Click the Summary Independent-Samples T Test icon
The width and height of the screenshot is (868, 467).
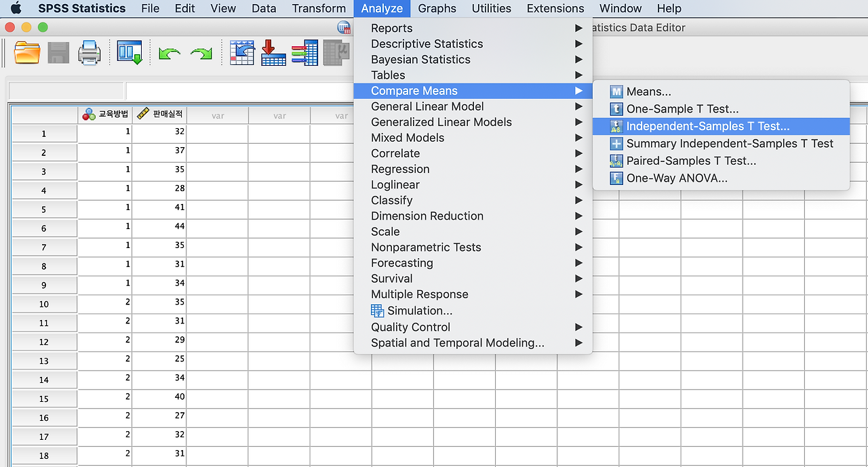[x=616, y=144]
